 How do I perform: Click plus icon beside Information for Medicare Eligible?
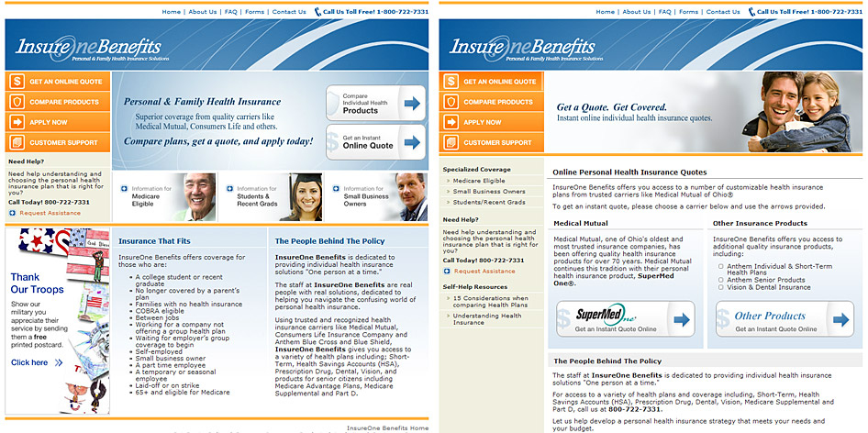124,189
